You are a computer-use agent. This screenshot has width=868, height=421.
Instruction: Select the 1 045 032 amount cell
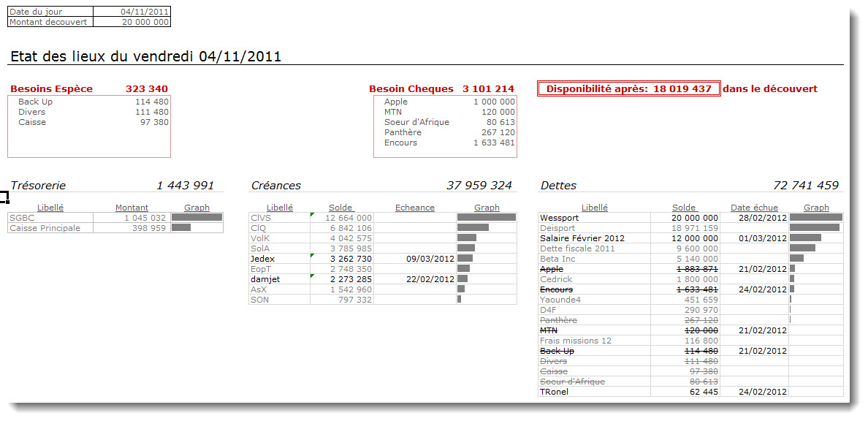click(132, 218)
